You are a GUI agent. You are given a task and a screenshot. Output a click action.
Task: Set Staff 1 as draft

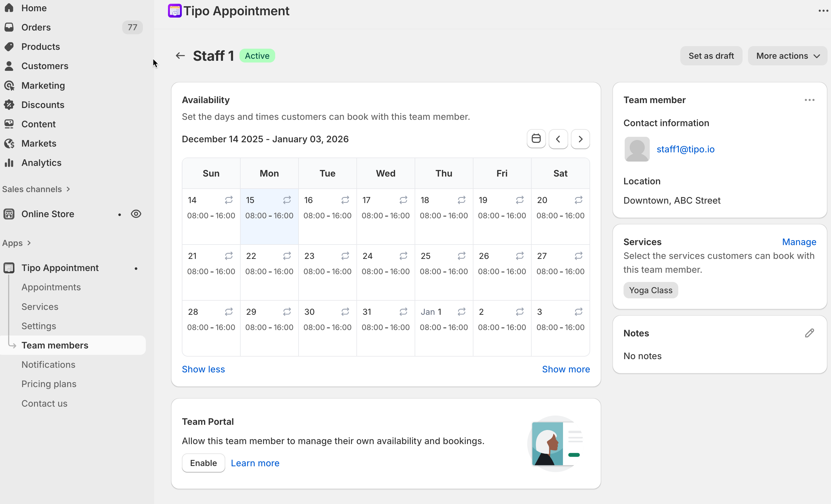coord(711,56)
